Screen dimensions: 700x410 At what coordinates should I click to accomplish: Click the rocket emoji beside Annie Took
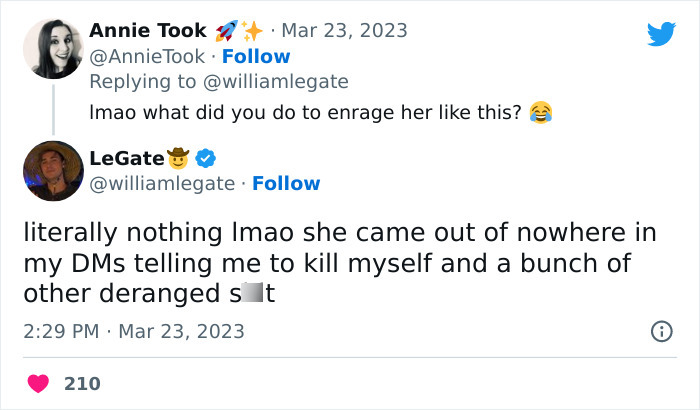point(227,30)
